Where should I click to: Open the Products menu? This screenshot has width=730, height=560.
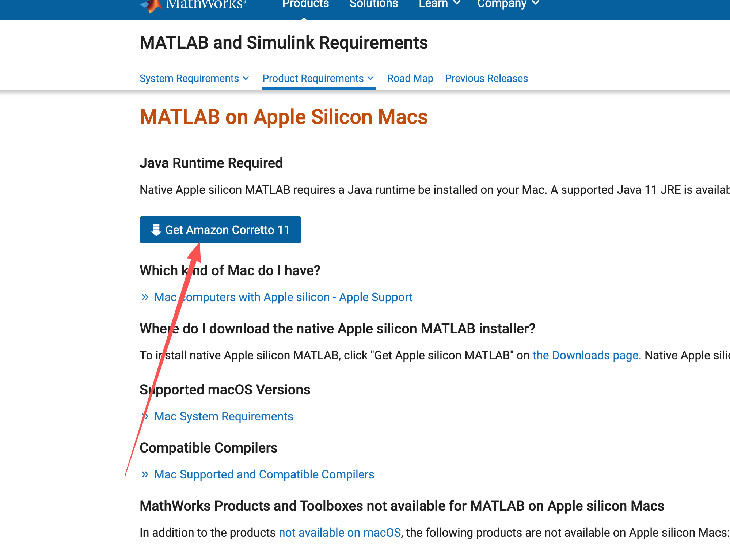(x=305, y=4)
